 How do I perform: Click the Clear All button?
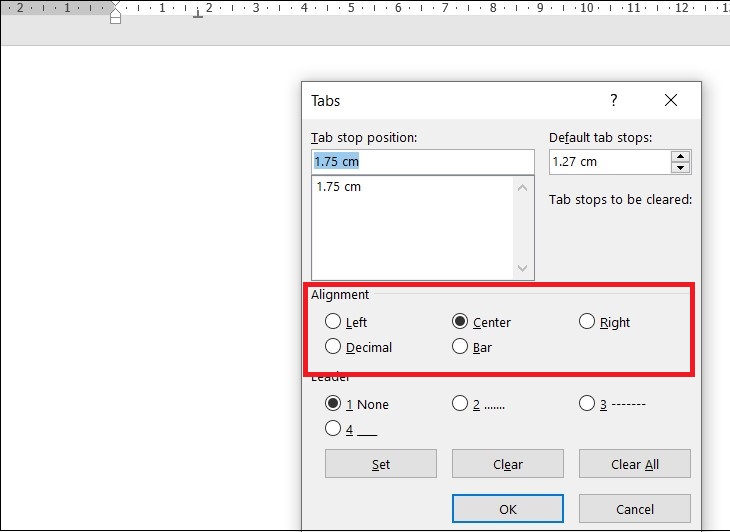[x=635, y=464]
